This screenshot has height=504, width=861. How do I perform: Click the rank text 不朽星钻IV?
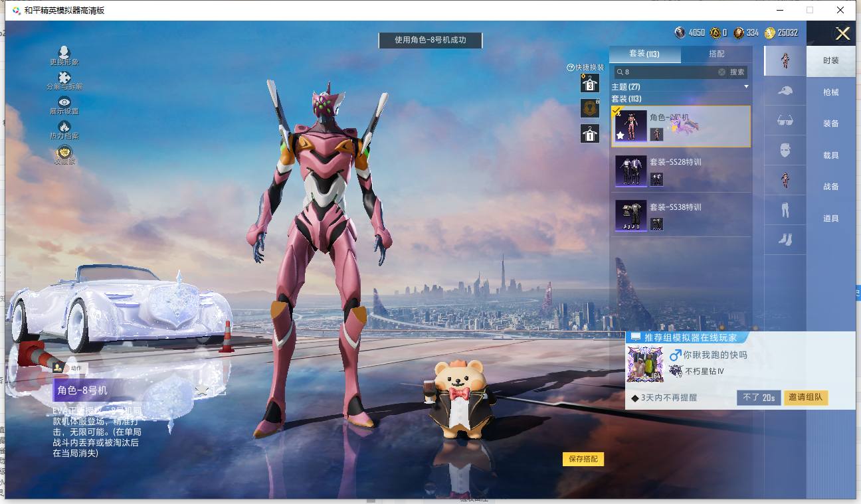[704, 371]
